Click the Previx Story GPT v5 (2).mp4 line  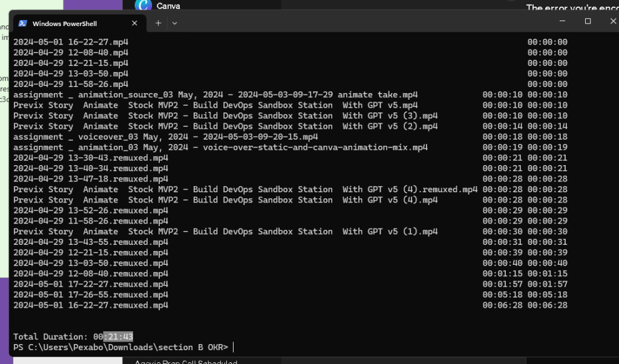point(226,126)
